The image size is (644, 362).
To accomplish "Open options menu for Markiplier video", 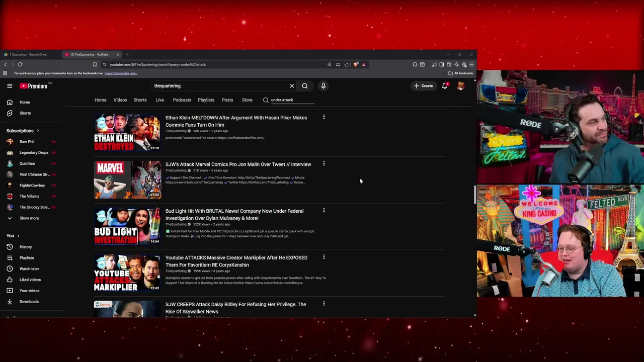I will point(324,257).
